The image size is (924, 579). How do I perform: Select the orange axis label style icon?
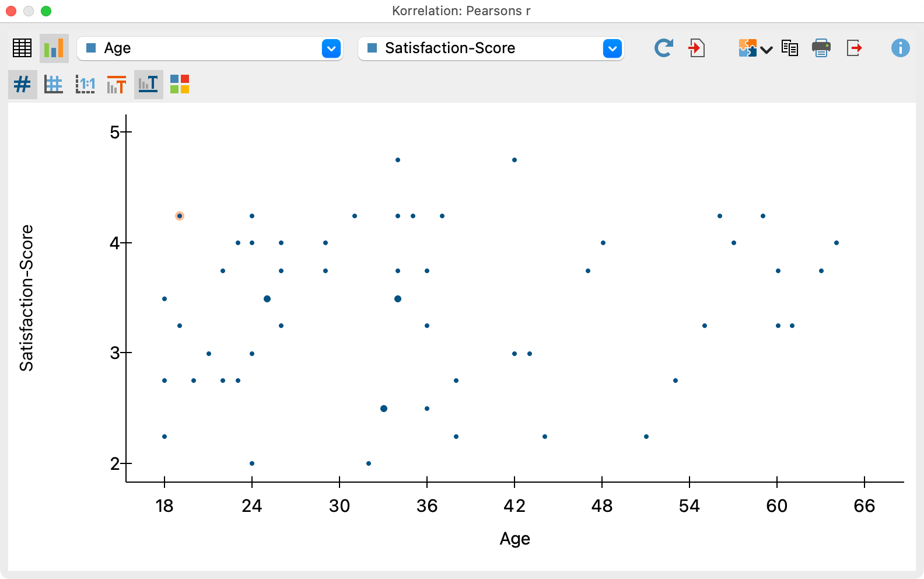(x=116, y=84)
